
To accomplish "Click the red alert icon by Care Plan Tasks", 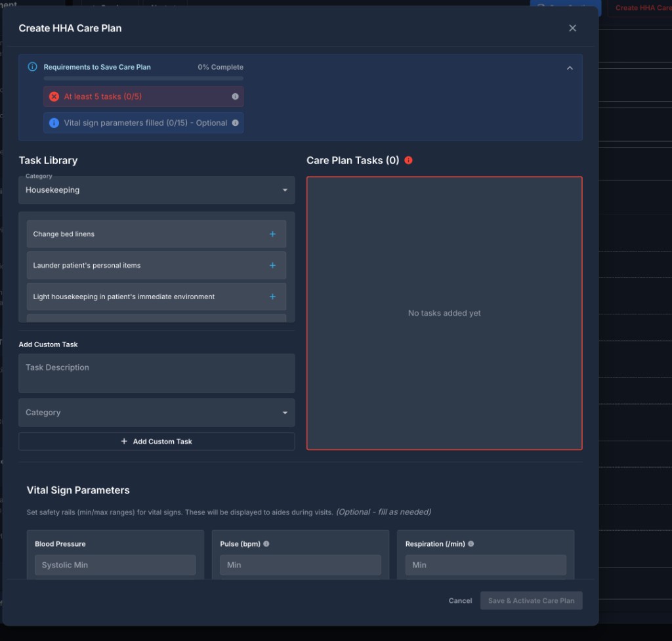I will (408, 160).
